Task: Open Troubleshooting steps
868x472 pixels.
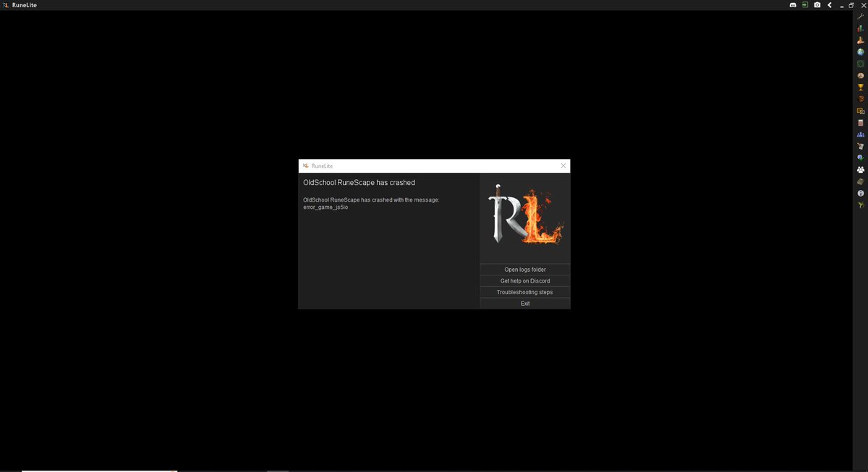Action: [525, 292]
